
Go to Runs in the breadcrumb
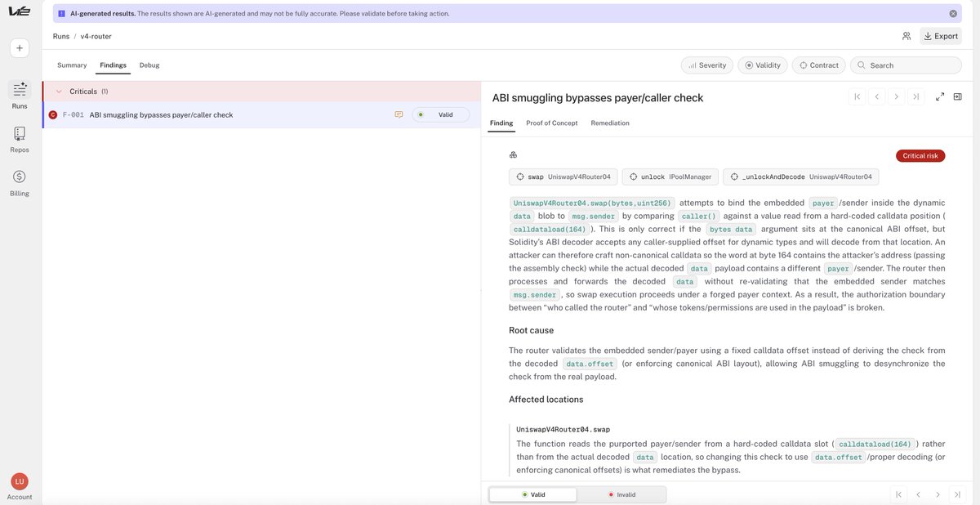[x=61, y=36]
